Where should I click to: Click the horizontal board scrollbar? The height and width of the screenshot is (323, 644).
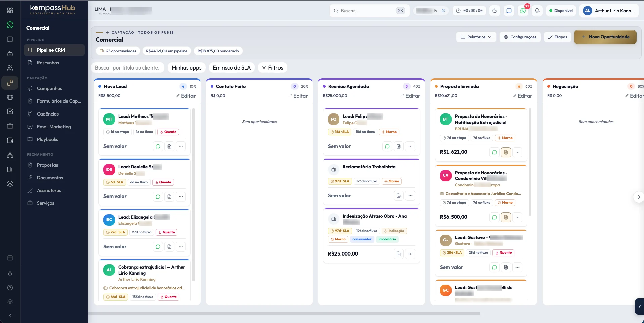[284, 314]
